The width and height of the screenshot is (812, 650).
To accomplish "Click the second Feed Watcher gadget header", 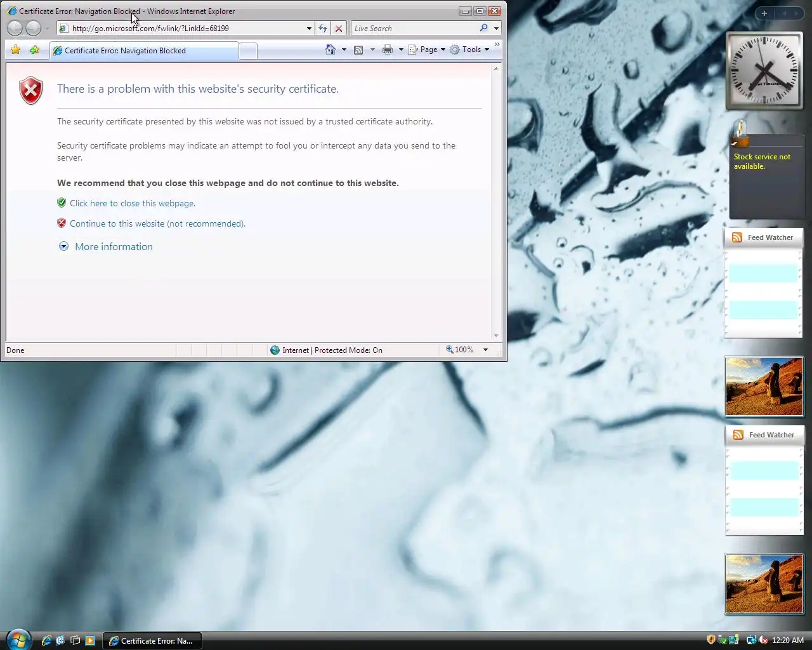I will coord(764,435).
